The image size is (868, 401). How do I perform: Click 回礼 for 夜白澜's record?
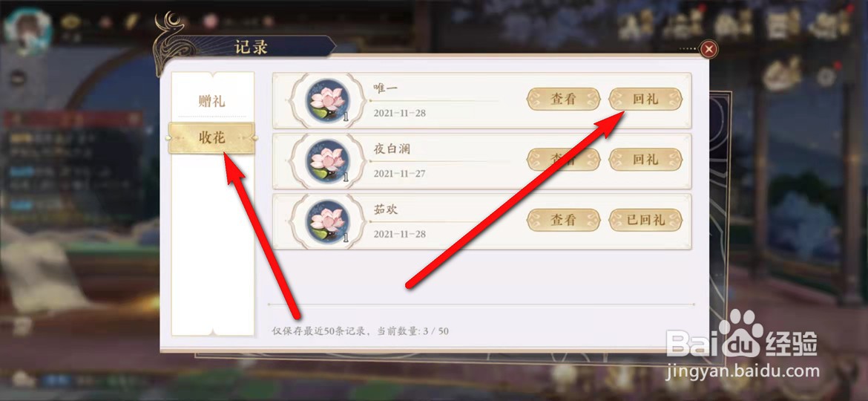click(645, 160)
